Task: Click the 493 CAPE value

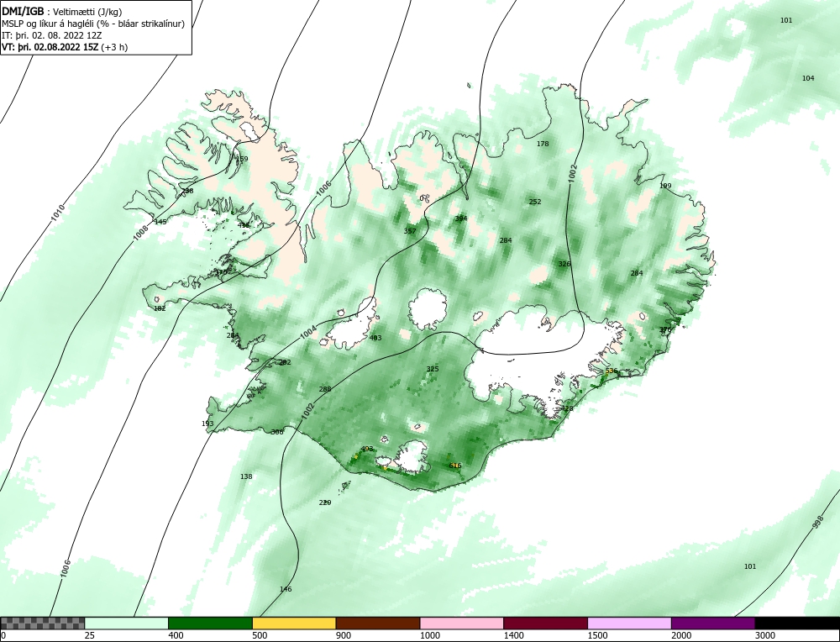Action: pos(367,449)
